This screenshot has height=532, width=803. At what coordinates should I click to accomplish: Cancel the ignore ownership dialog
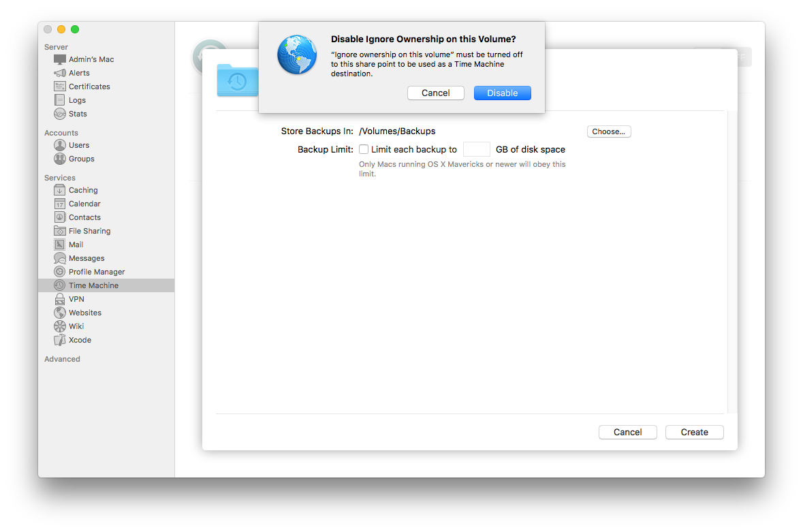pyautogui.click(x=435, y=93)
